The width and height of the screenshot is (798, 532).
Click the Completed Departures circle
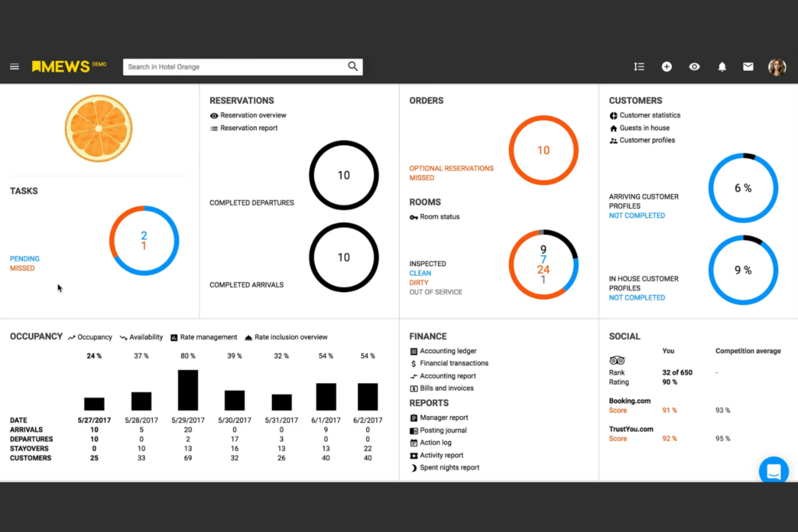[x=344, y=175]
